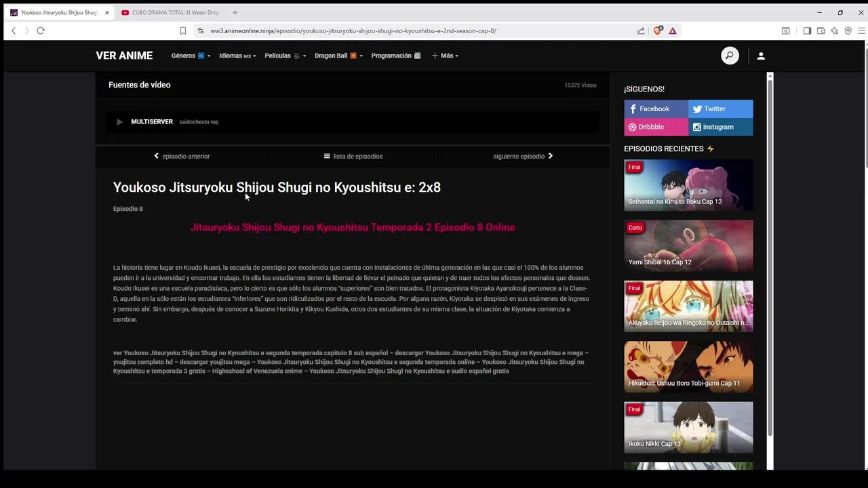
Task: Bookmark this page with the bookmark icon
Action: coord(182,30)
